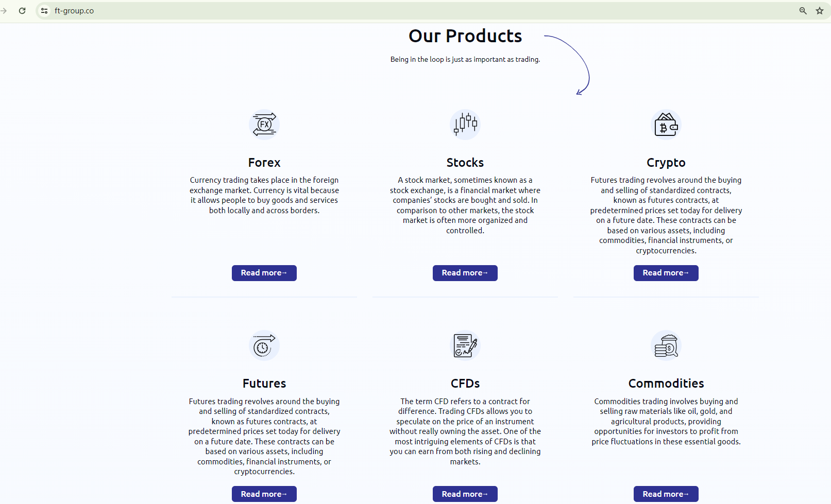Viewport: 831px width, 504px height.
Task: View site information icon in address bar
Action: click(x=44, y=11)
